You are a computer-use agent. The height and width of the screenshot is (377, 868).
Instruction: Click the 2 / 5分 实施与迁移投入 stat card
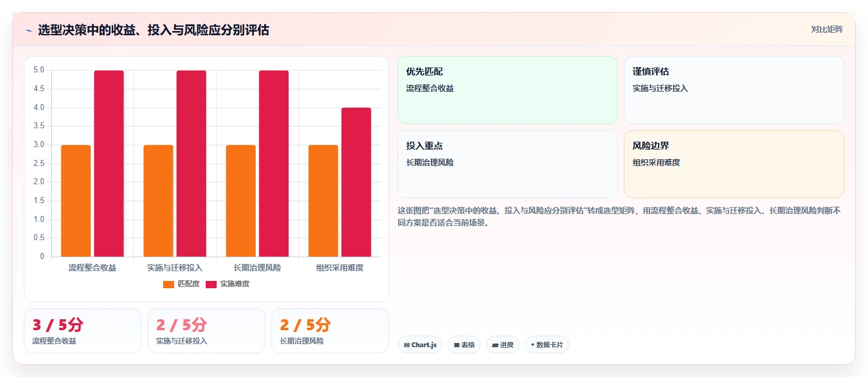click(x=206, y=331)
